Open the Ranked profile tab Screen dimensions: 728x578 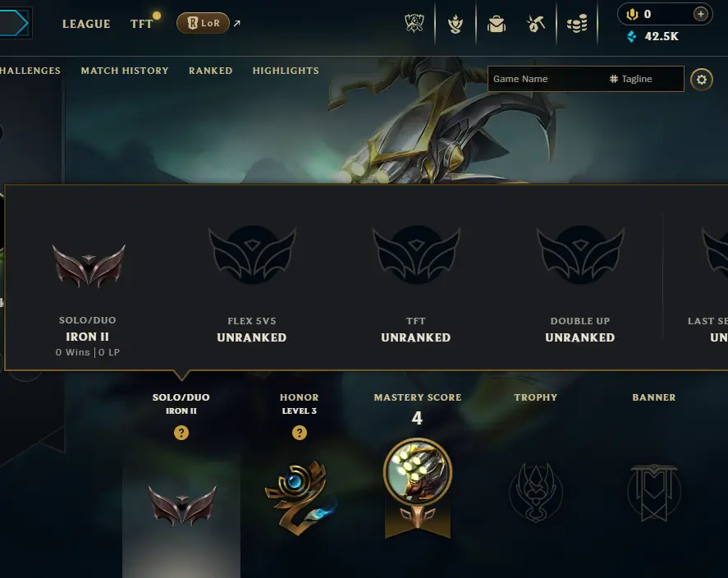coord(210,71)
